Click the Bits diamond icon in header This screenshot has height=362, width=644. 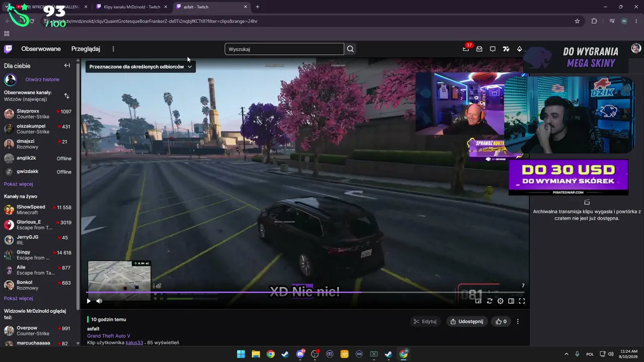519,49
